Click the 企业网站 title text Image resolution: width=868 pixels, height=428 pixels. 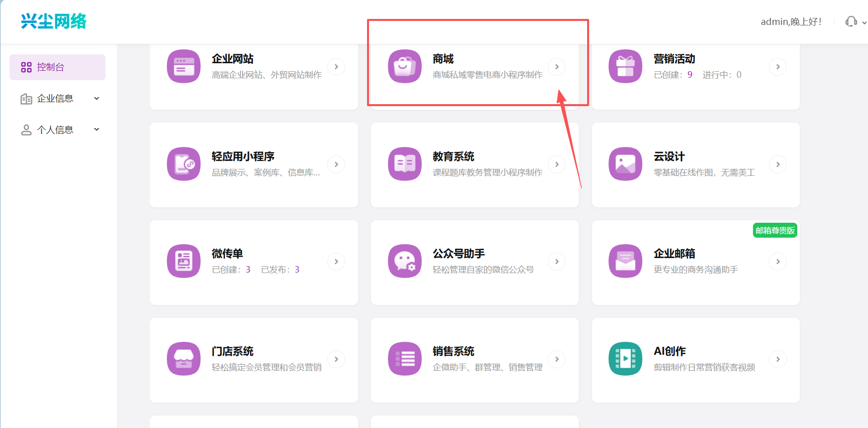click(233, 59)
